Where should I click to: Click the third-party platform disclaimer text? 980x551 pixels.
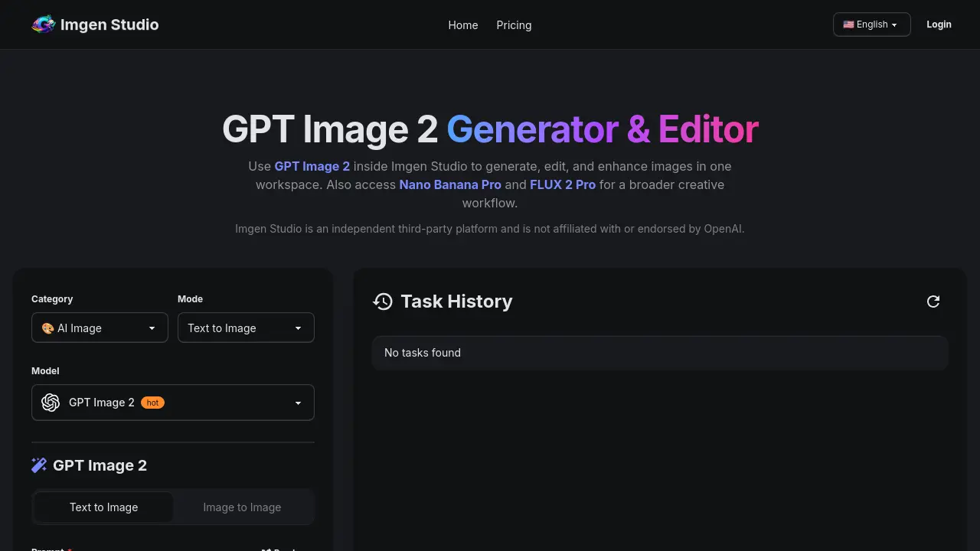490,229
